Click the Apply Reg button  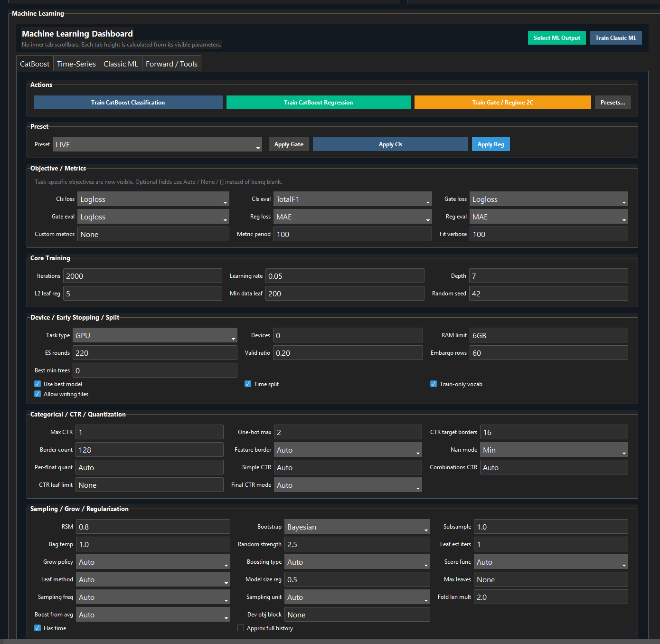click(491, 144)
